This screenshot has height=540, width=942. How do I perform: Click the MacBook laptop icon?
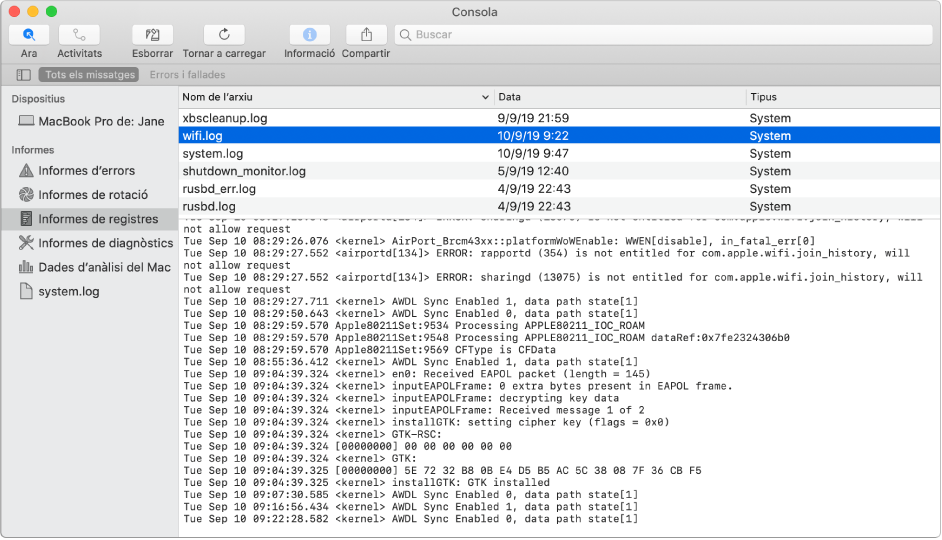click(x=26, y=121)
